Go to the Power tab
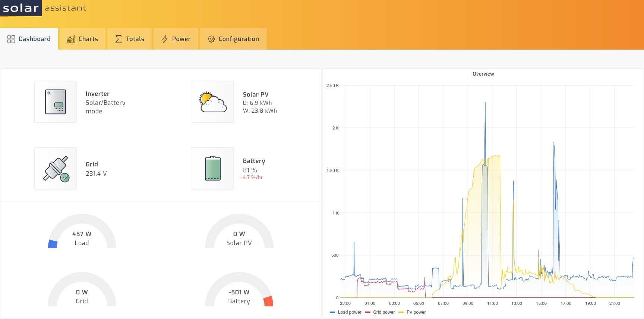 176,39
